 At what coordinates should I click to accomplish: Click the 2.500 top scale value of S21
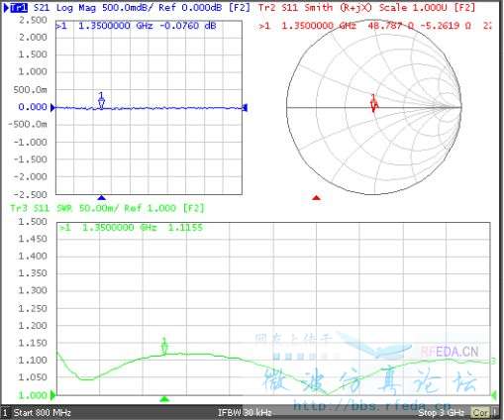coord(33,20)
